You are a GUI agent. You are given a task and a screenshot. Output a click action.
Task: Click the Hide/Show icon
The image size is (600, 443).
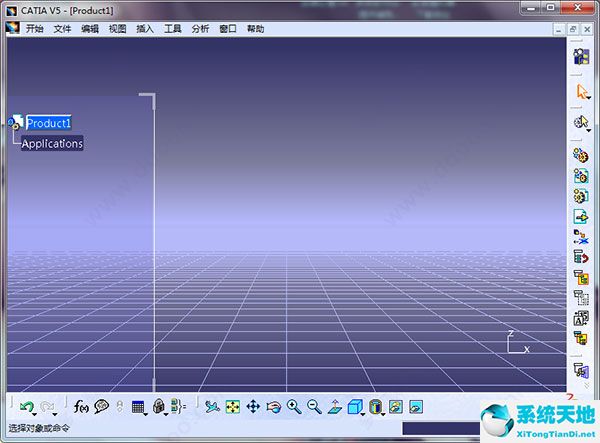pyautogui.click(x=396, y=407)
